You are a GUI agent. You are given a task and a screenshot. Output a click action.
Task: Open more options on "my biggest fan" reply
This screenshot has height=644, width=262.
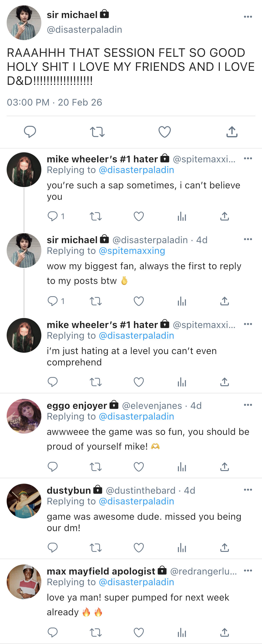coord(248,239)
